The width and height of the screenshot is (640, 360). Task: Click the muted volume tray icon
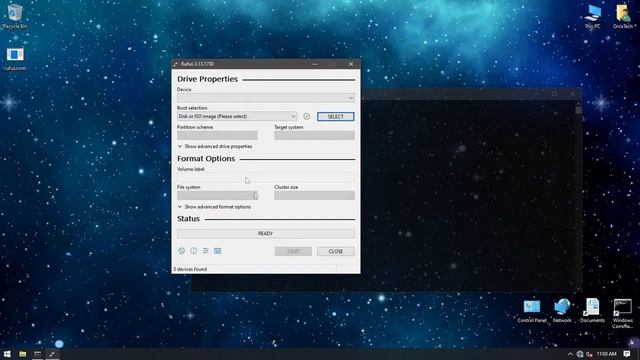coord(589,354)
